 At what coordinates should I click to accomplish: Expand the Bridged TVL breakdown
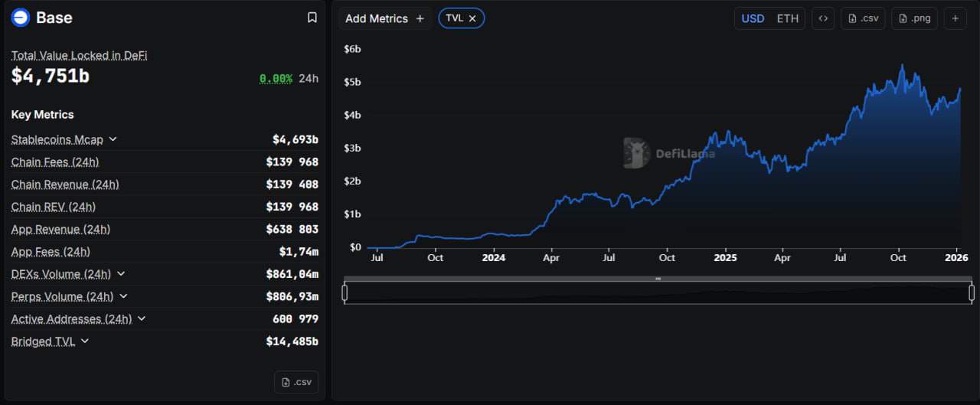click(x=84, y=341)
